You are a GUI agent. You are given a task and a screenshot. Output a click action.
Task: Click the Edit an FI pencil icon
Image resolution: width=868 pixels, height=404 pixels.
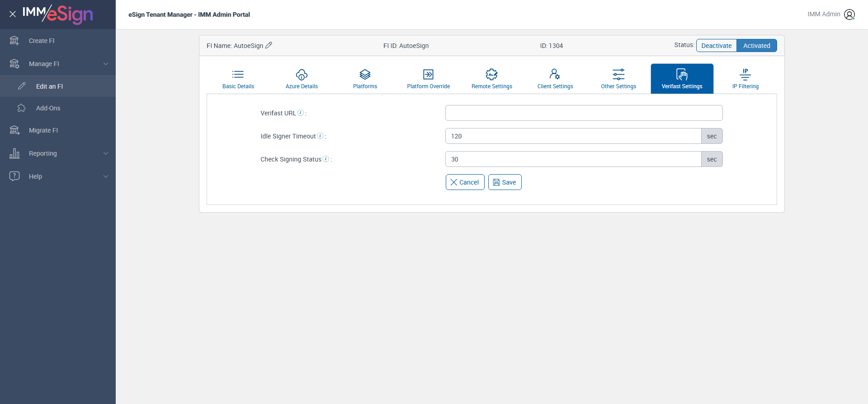click(x=22, y=86)
